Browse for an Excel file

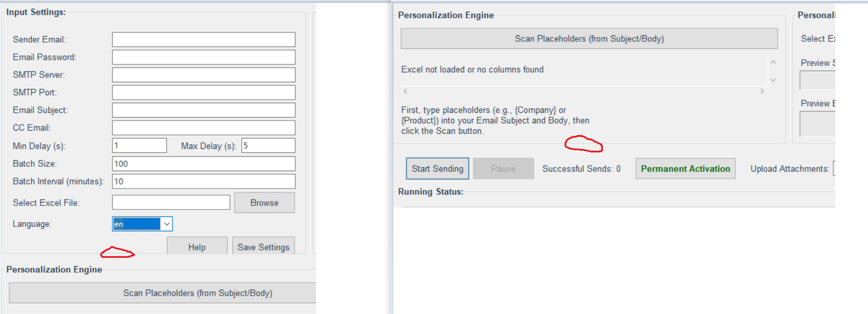[x=264, y=203]
